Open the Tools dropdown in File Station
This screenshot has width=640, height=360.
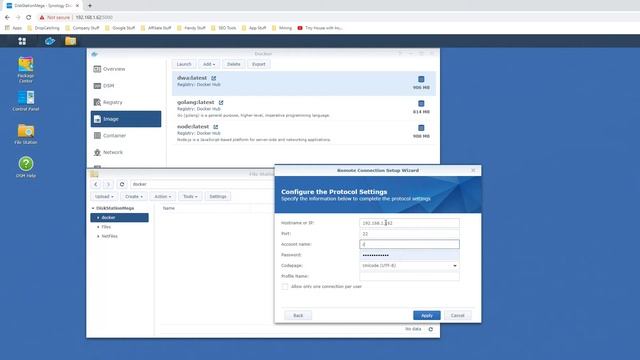(x=190, y=197)
